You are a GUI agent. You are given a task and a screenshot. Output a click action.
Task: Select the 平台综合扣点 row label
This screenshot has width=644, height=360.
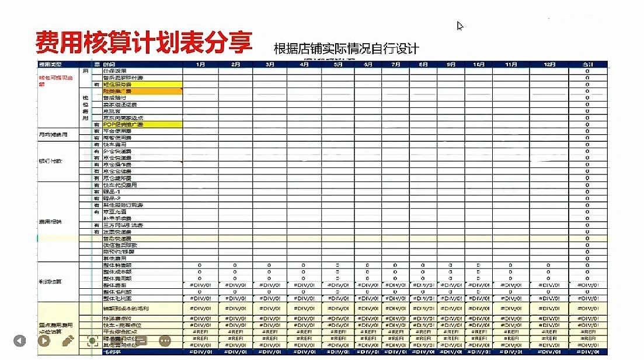pos(120,331)
